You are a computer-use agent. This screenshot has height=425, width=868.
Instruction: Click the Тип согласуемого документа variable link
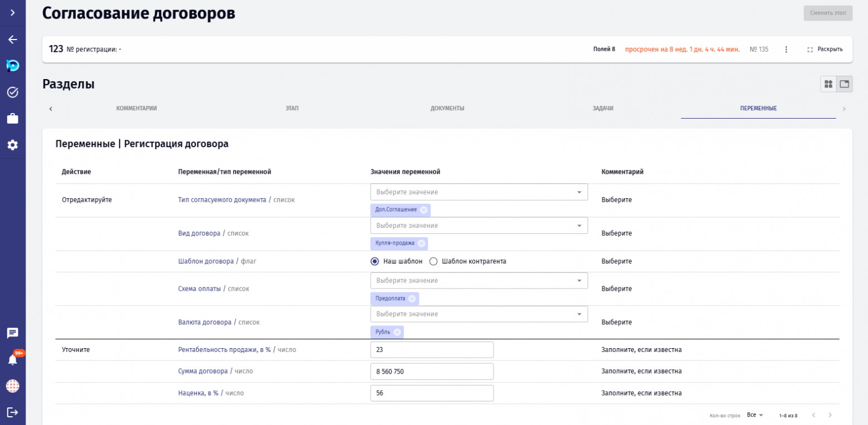(222, 200)
